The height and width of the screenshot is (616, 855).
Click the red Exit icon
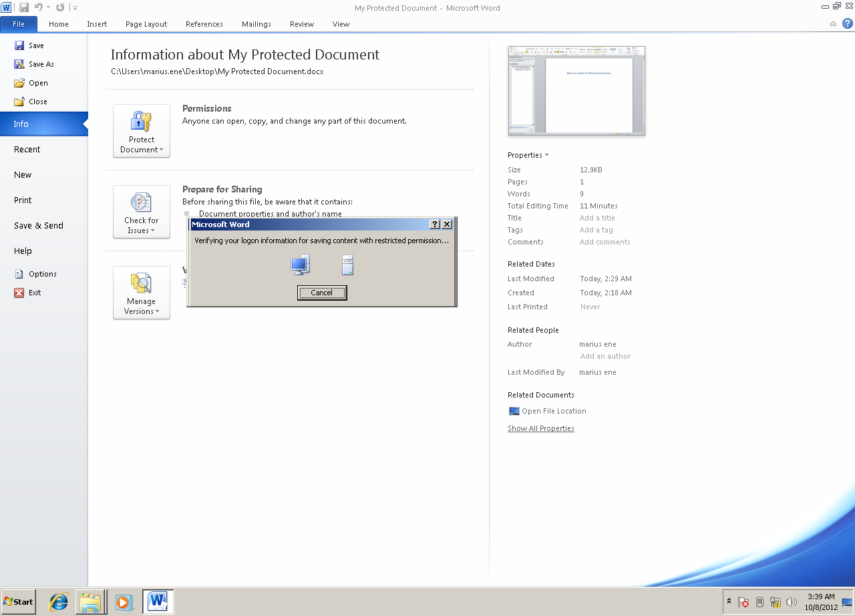point(19,293)
